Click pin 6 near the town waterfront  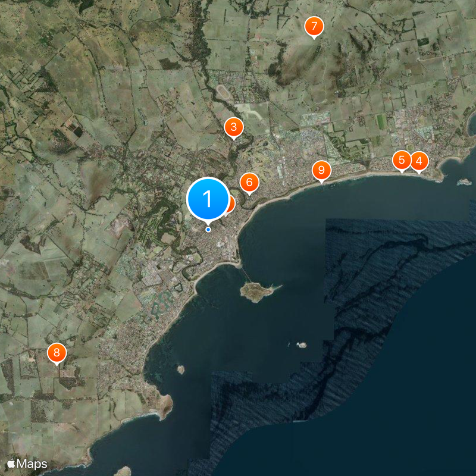249,182
